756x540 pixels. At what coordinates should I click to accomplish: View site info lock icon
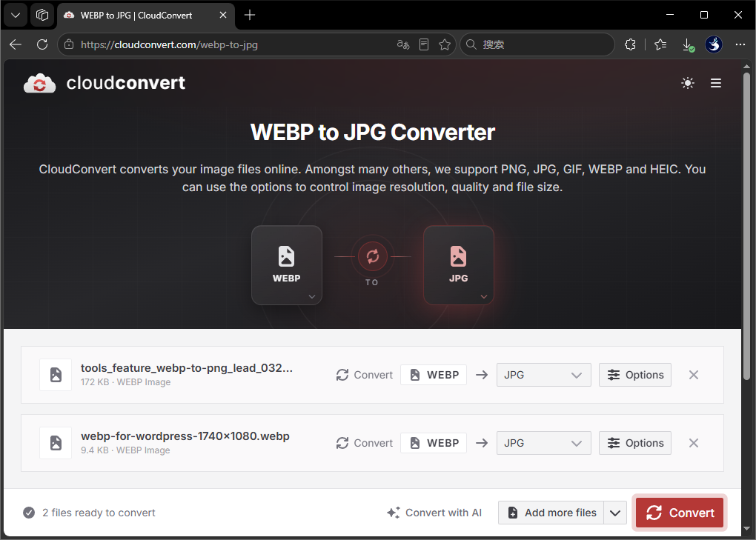pos(69,44)
